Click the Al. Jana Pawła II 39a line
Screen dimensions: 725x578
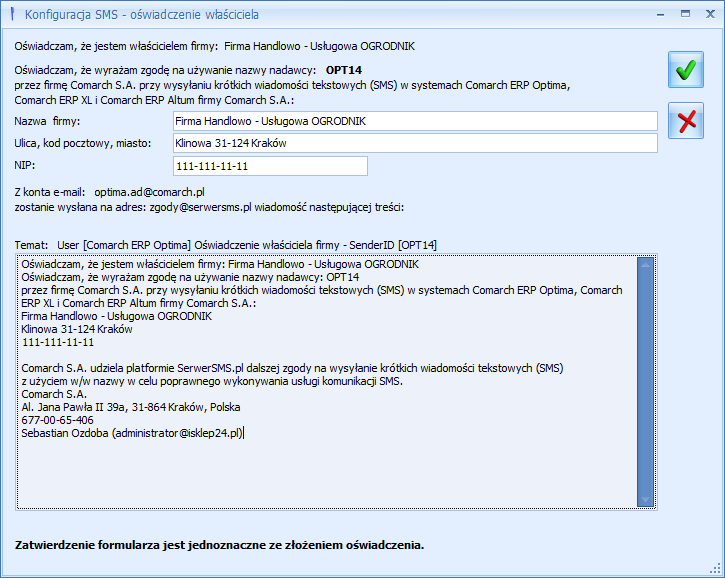(x=131, y=407)
